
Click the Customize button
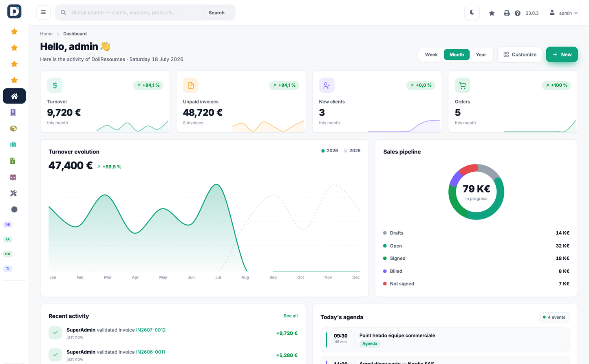click(520, 55)
